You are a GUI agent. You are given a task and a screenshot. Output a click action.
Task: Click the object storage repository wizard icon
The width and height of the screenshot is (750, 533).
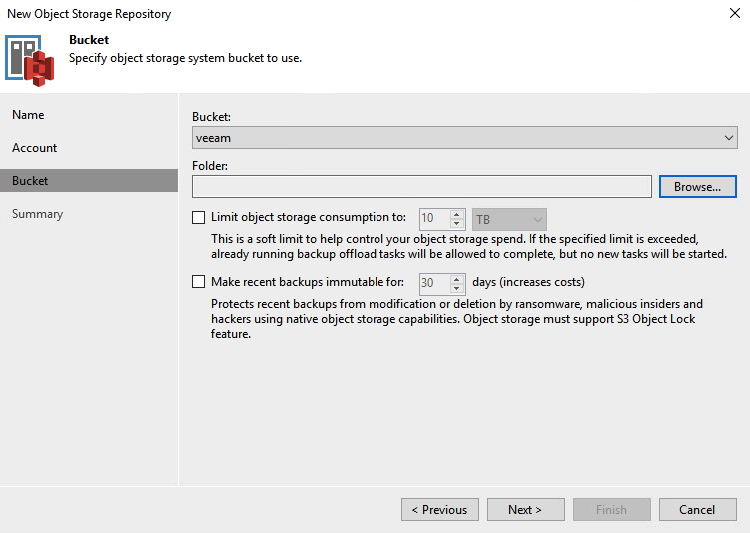(x=30, y=61)
